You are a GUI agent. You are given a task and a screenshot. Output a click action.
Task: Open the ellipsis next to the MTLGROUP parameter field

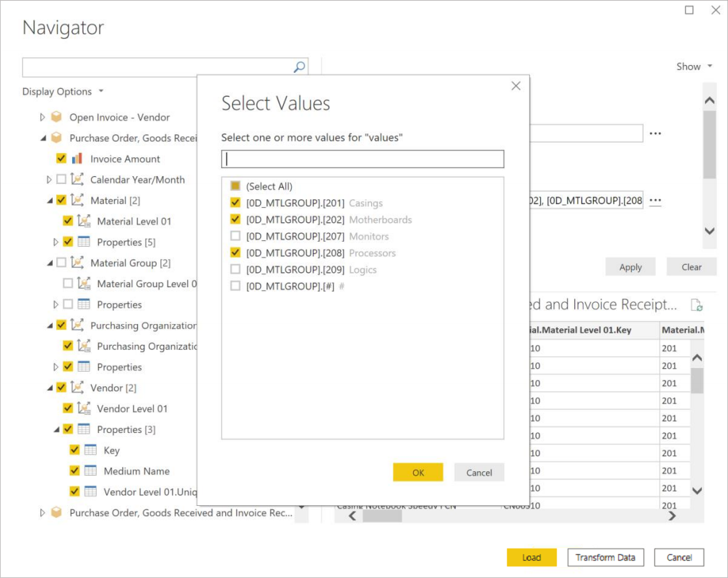pos(655,201)
